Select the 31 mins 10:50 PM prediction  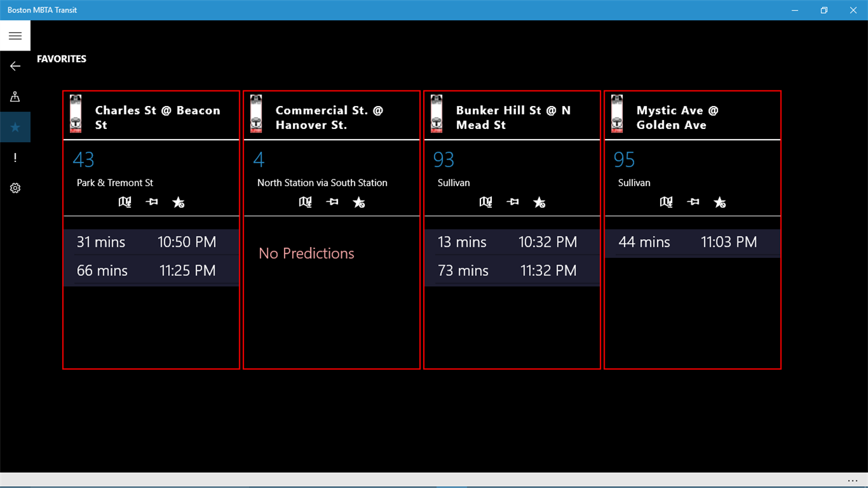coord(151,242)
